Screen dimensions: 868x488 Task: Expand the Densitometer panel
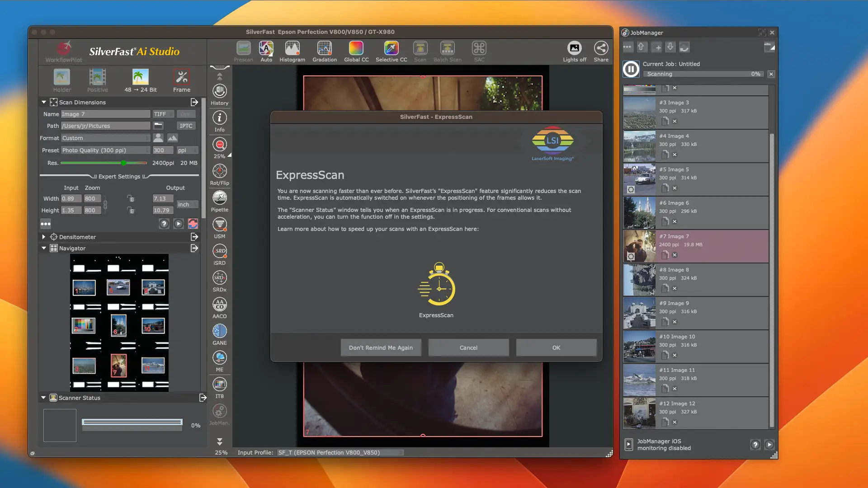coord(44,237)
